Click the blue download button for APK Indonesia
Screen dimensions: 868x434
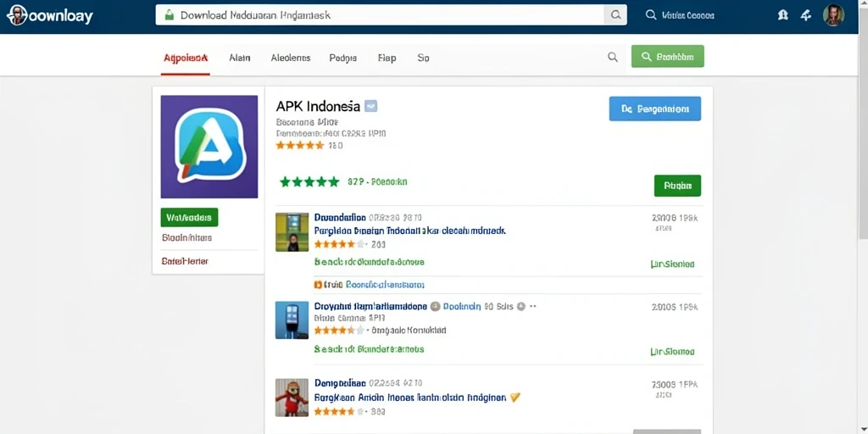(655, 108)
